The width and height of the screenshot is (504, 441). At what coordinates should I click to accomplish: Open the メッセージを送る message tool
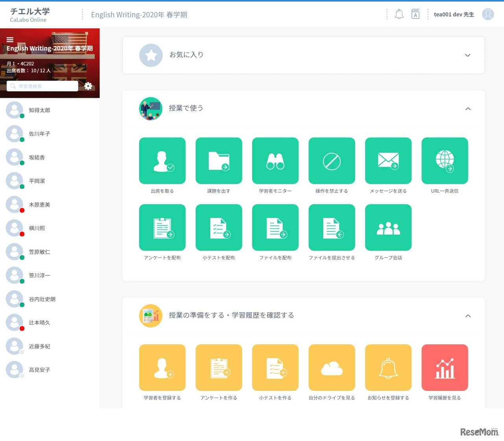tap(388, 161)
